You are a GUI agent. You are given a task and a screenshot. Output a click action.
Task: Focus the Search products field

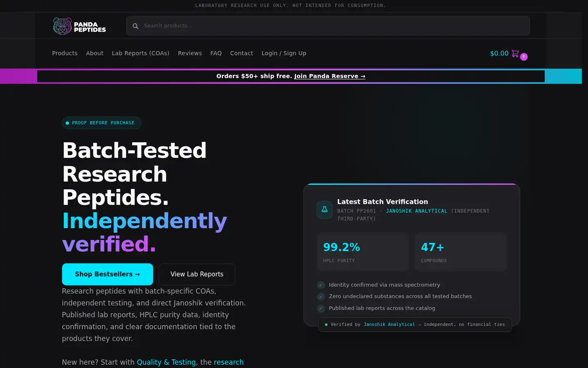click(x=328, y=26)
